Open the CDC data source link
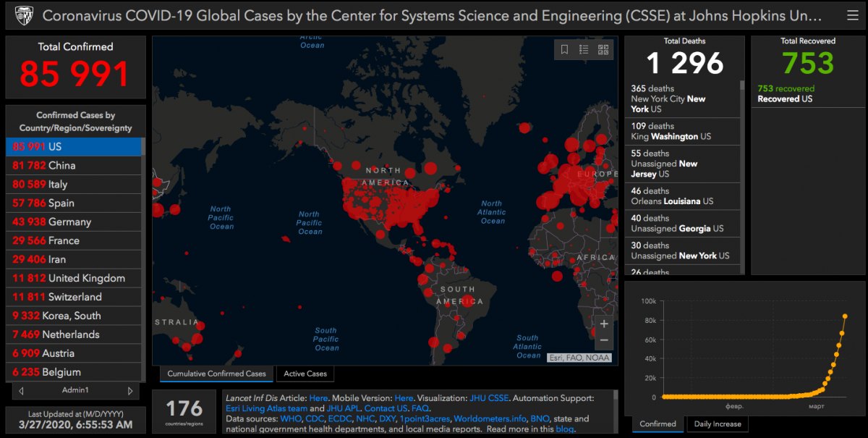Screen dimensions: 868x438 (314, 418)
